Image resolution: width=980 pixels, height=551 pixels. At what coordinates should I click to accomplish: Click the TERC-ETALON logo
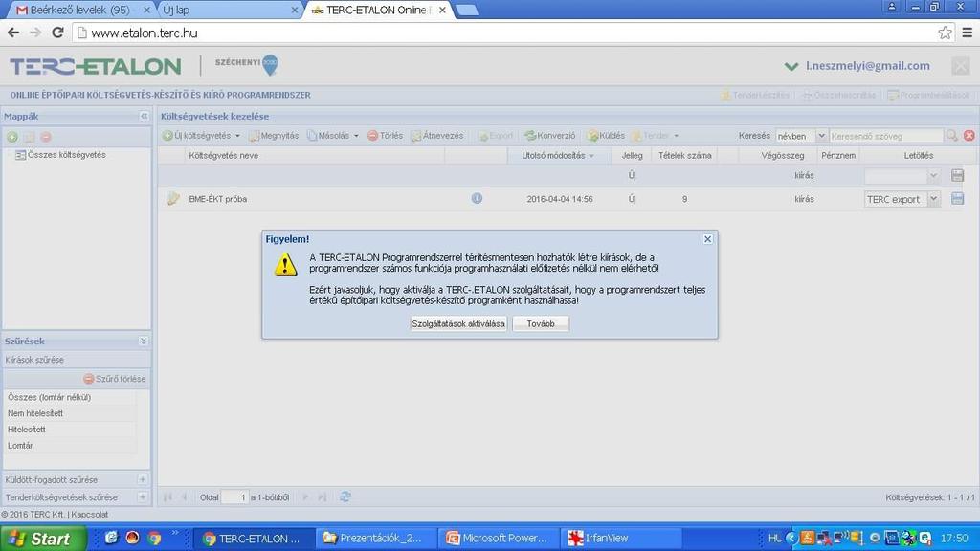point(96,66)
